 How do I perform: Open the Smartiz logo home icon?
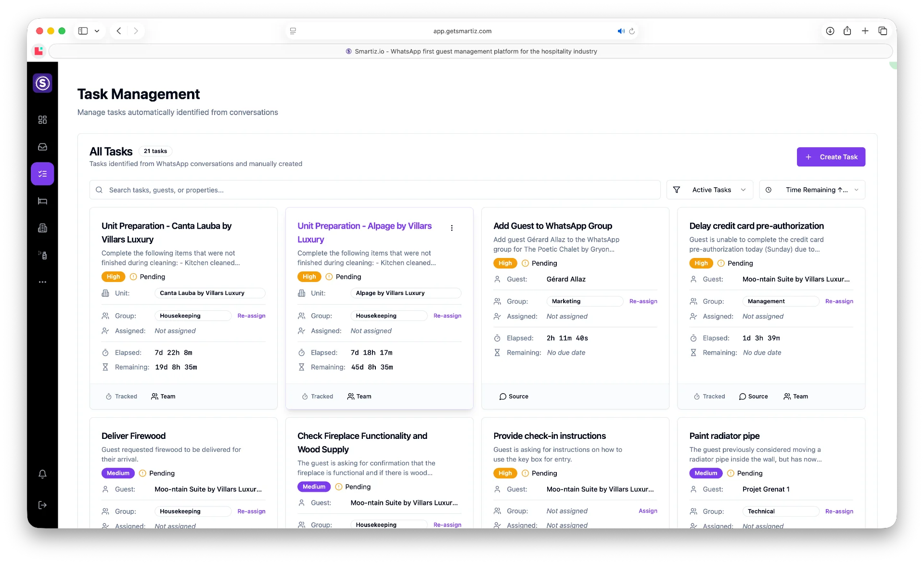pyautogui.click(x=42, y=83)
